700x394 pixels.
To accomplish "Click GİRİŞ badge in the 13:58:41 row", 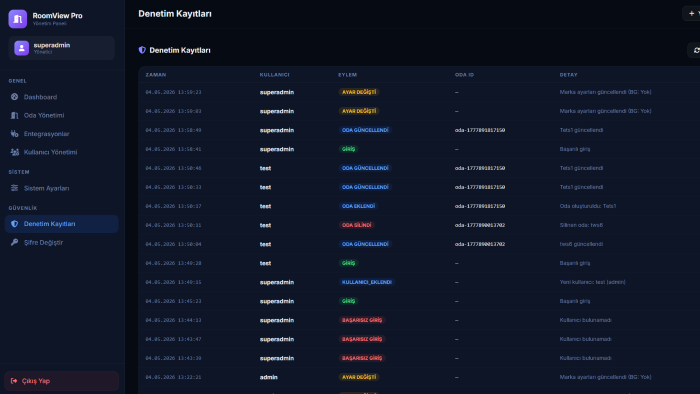I will pyautogui.click(x=348, y=149).
